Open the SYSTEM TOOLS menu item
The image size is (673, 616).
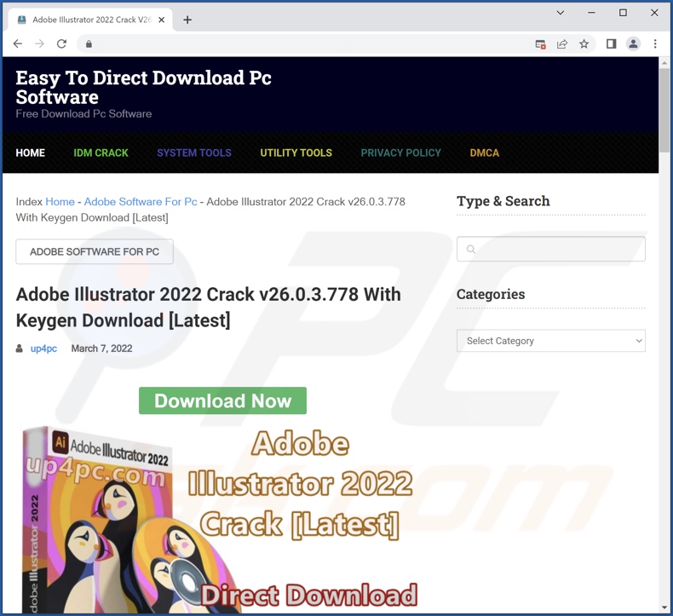point(194,153)
